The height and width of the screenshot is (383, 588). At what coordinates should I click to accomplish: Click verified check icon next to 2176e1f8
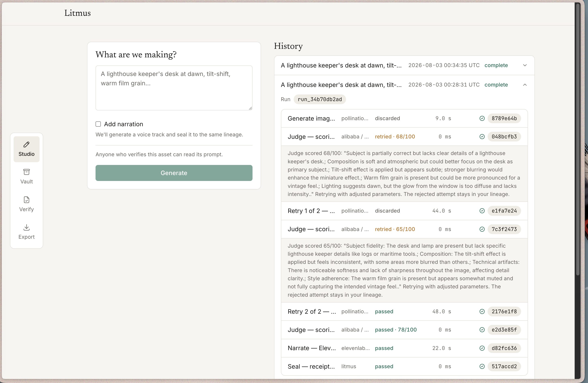(x=482, y=311)
